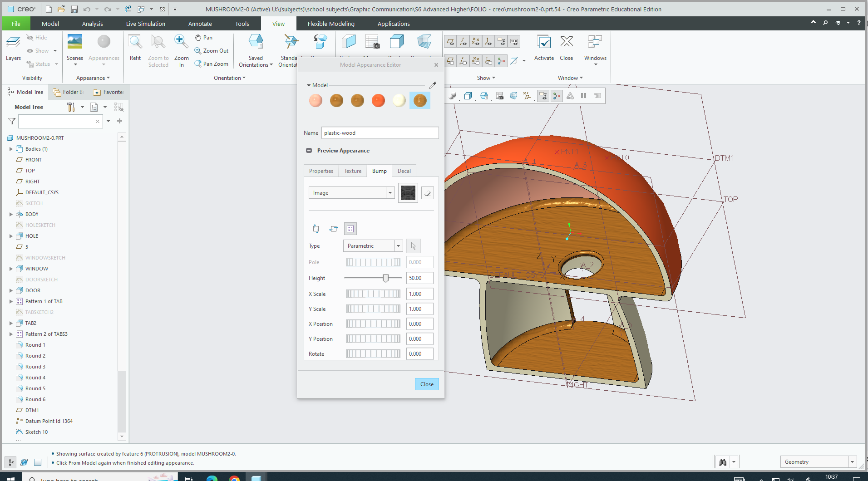Toggle point symbols display
The width and height of the screenshot is (868, 481).
(x=476, y=41)
